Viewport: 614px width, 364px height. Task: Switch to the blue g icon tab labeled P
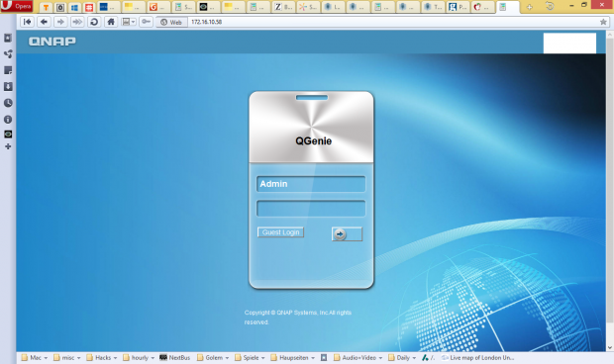pyautogui.click(x=458, y=7)
